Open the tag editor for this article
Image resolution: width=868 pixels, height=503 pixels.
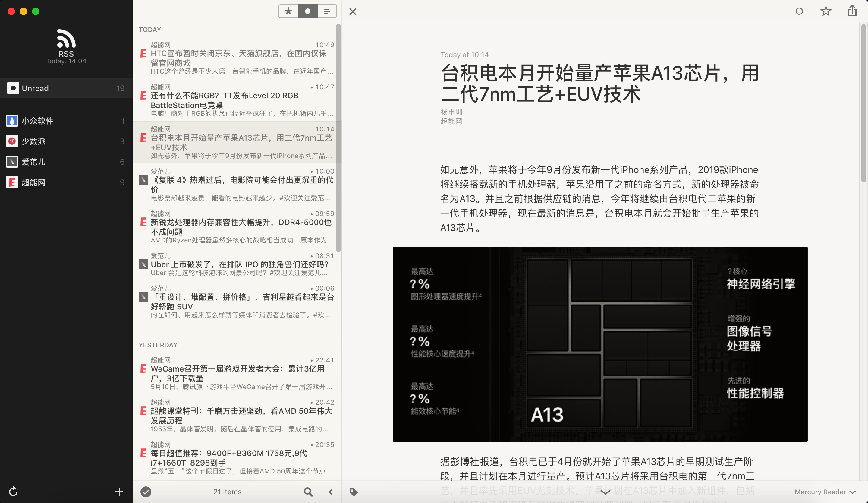pyautogui.click(x=354, y=492)
